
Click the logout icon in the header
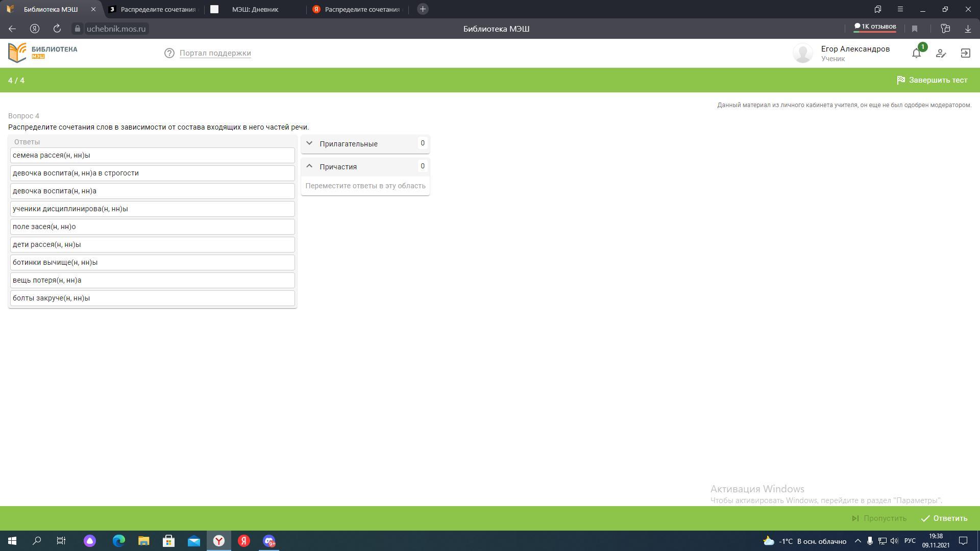[x=965, y=53]
